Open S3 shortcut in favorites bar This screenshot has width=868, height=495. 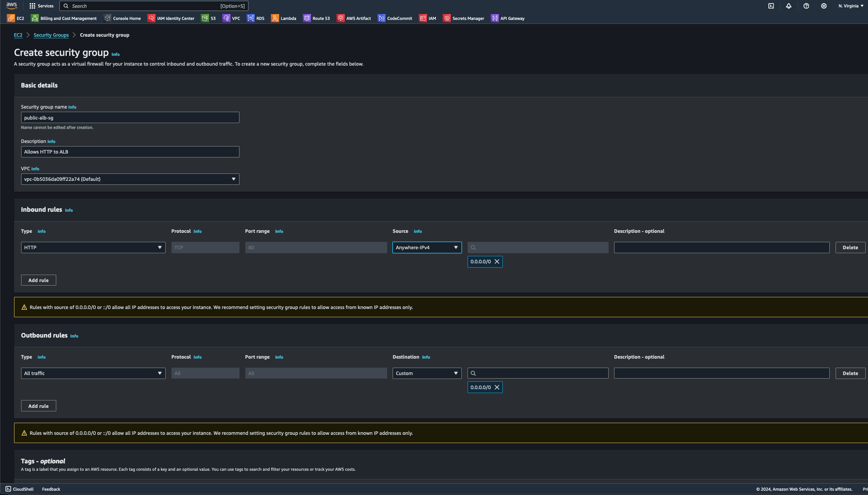(208, 18)
